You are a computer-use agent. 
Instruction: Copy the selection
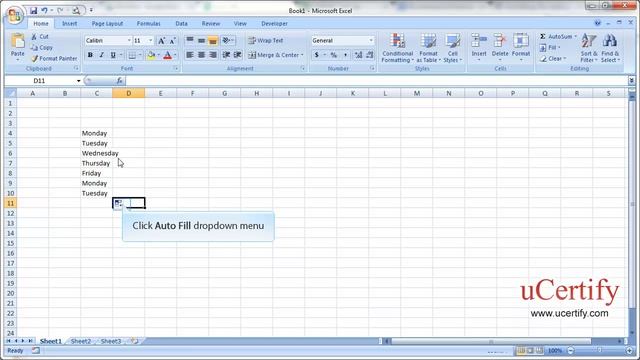point(42,47)
